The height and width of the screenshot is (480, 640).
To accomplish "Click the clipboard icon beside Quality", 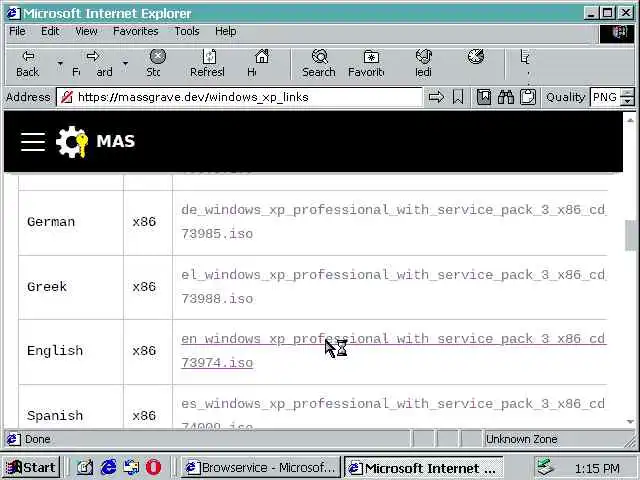I will (528, 97).
